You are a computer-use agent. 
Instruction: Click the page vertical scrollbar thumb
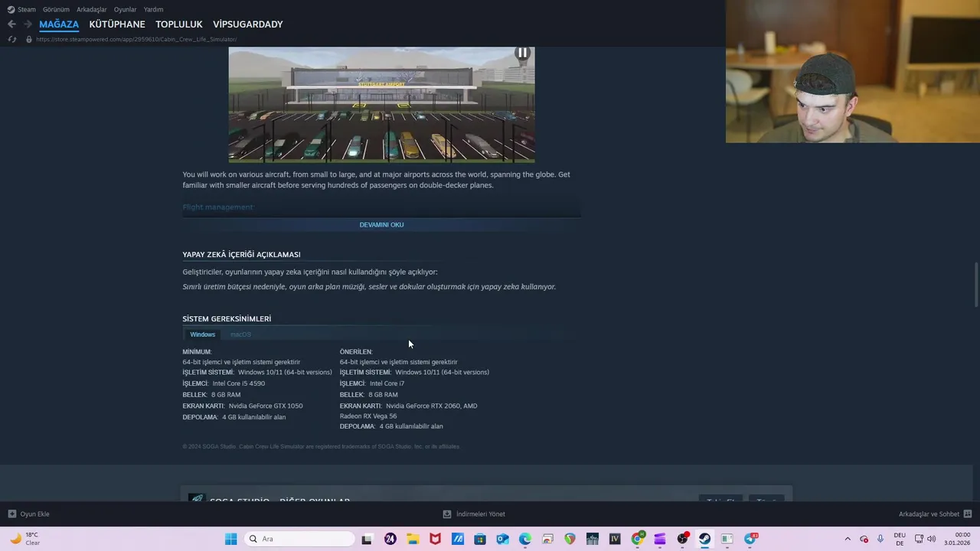(975, 285)
